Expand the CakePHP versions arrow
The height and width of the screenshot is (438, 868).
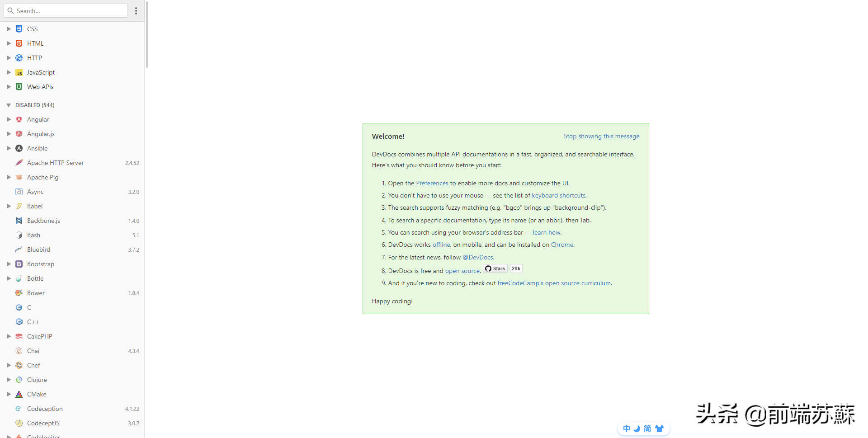[9, 336]
